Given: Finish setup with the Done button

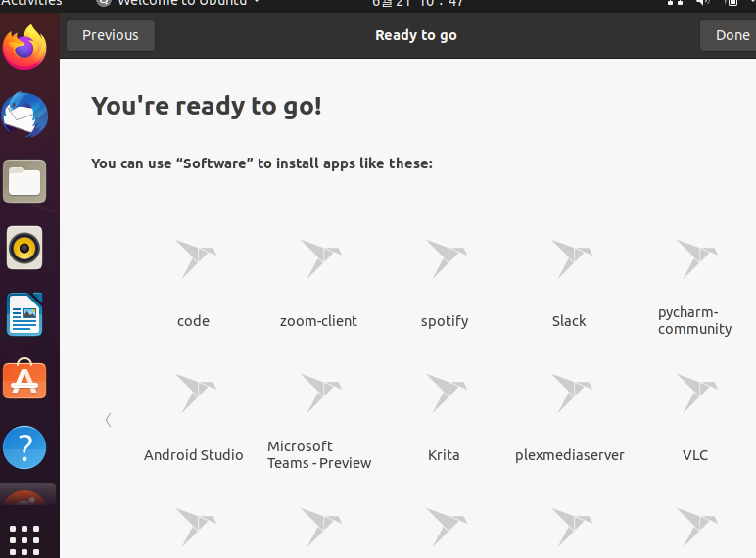Looking at the screenshot, I should tap(729, 35).
